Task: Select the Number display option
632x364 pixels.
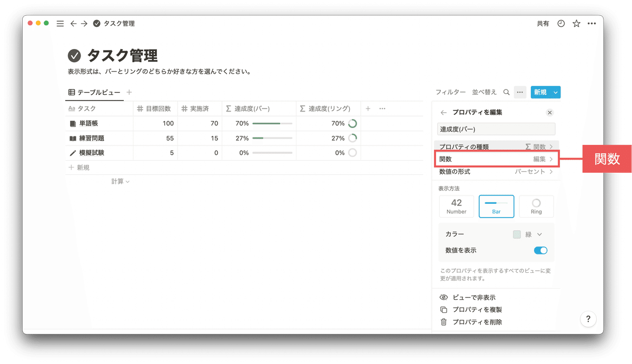Action: [x=457, y=206]
